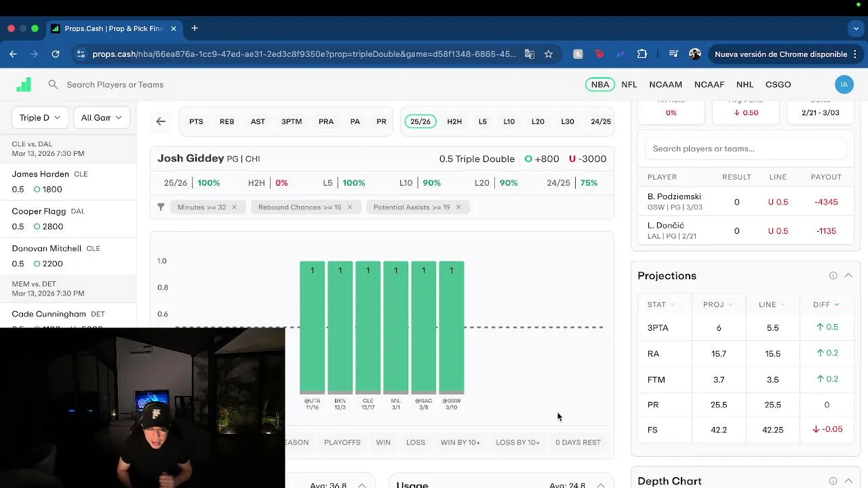
Task: Collapse the Depth Chart panel
Action: point(848,481)
